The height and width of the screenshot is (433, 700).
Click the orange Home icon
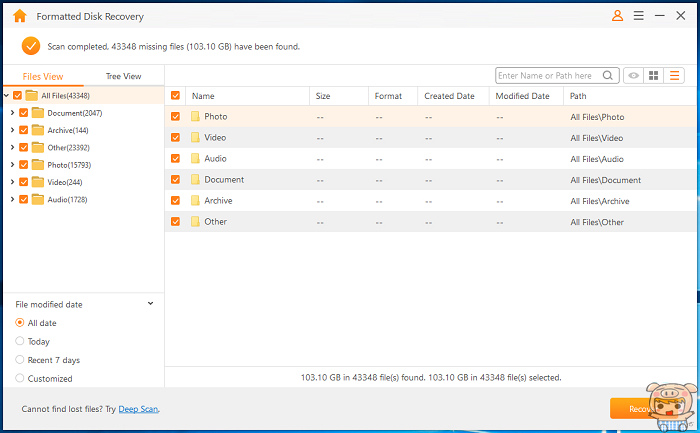pyautogui.click(x=19, y=16)
